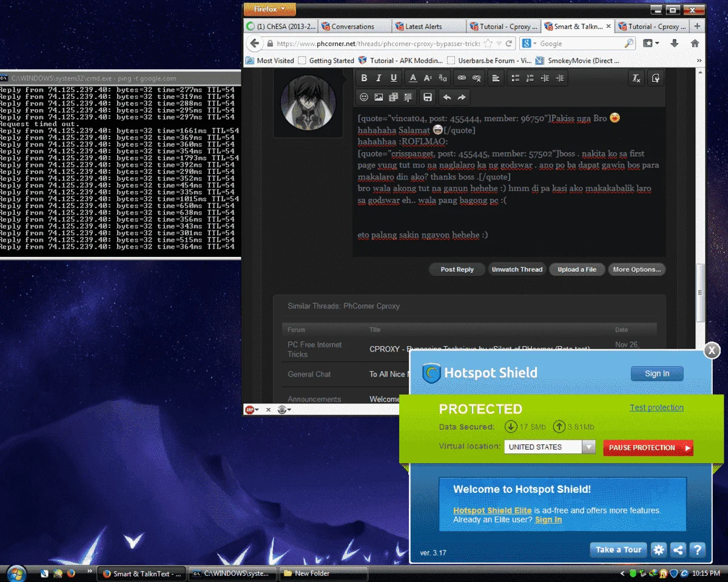Click the user avatar thumbnail
Image resolution: width=728 pixels, height=582 pixels.
(308, 103)
